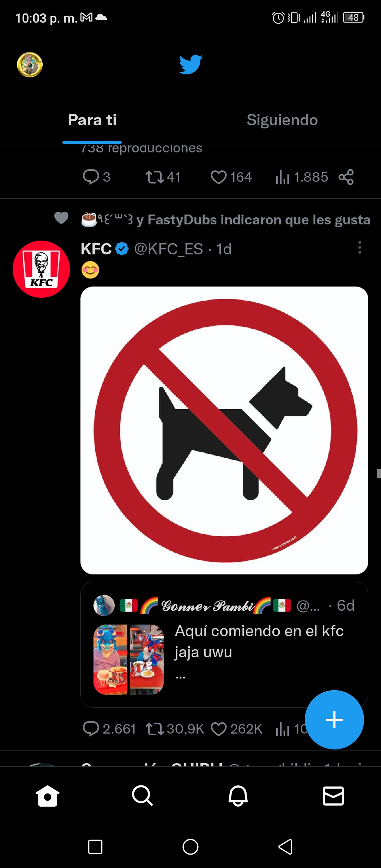
Task: Open the search tab magnifier icon
Action: (x=143, y=796)
